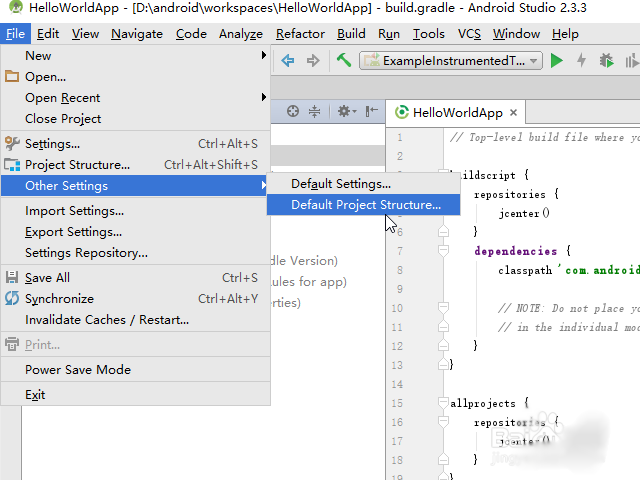Collapse the dependencies block fold marker
This screenshot has height=480, width=640.
point(443,250)
